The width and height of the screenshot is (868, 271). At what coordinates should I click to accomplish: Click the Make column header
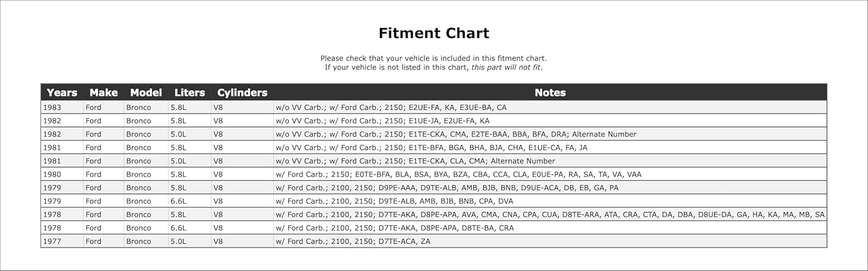coord(104,93)
